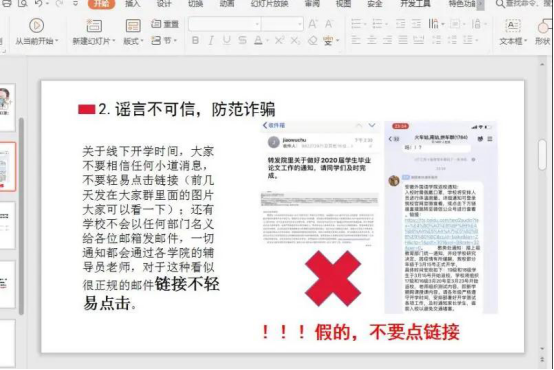Click the 重置 reset button
554x370 pixels.
pos(165,24)
